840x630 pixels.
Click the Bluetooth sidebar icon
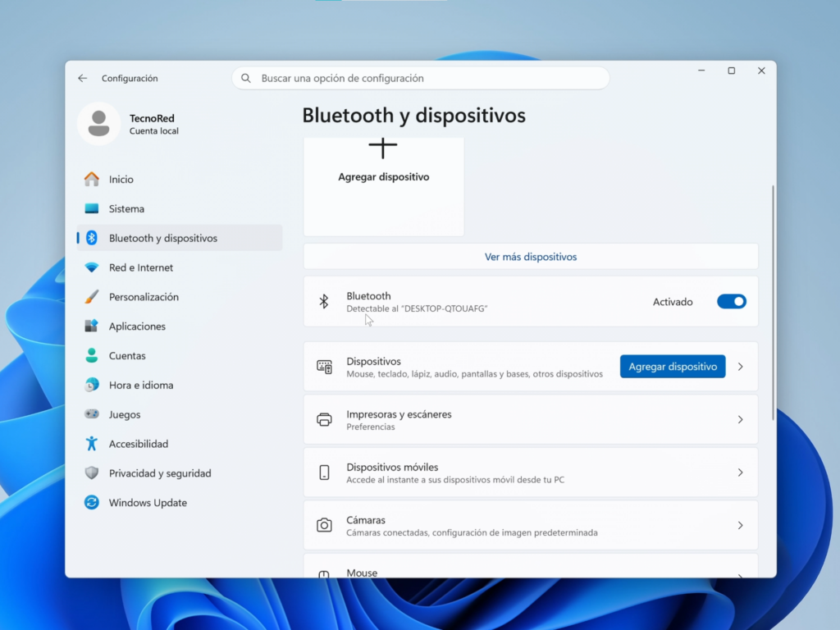pyautogui.click(x=92, y=238)
